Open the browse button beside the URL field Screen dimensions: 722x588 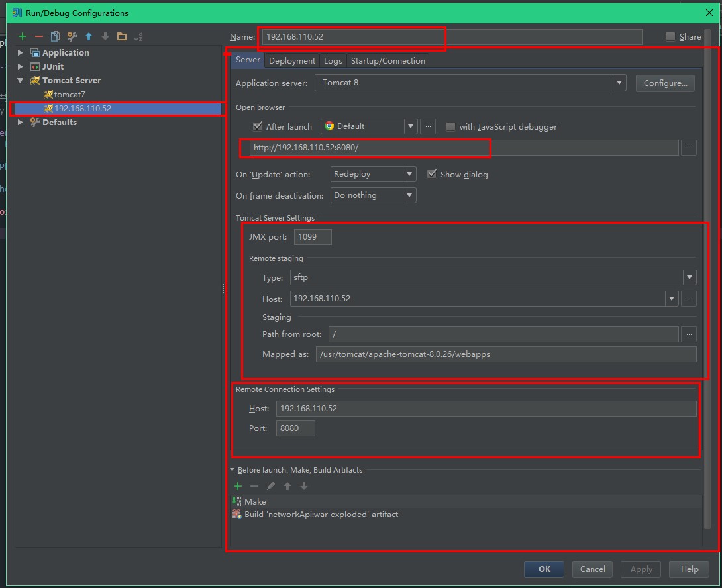pos(689,148)
